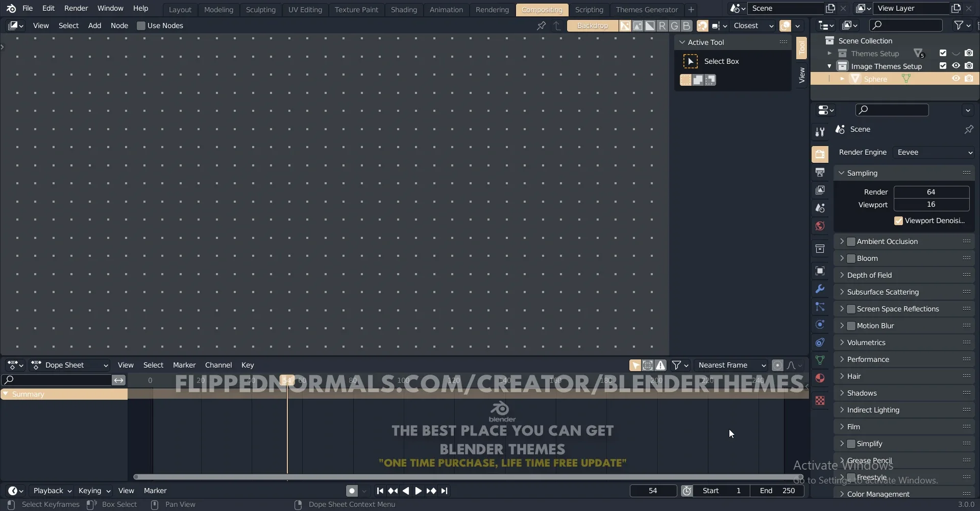Add a new workspace with plus button
This screenshot has width=980, height=511.
691,9
